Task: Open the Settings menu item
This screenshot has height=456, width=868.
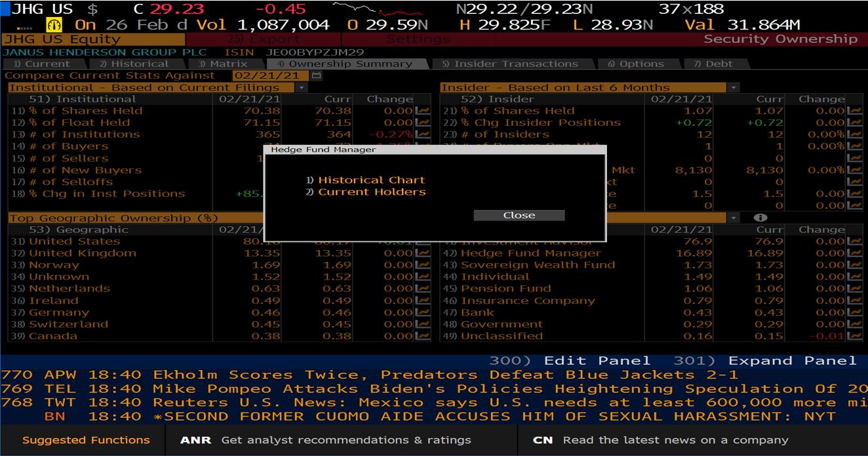Action: 418,39
